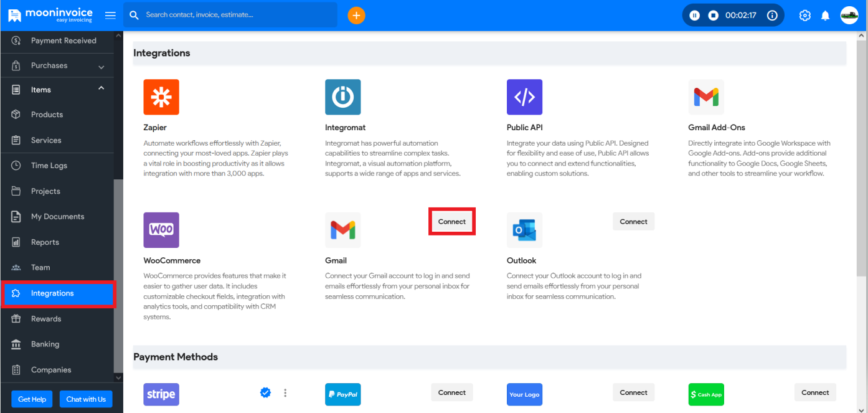
Task: Click the Outlook icon
Action: [524, 230]
